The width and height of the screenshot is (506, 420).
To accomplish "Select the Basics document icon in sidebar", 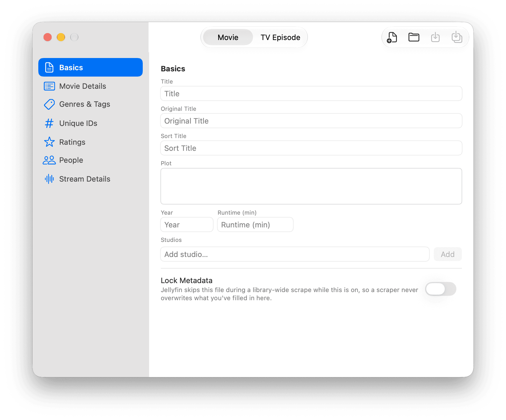I will [49, 67].
